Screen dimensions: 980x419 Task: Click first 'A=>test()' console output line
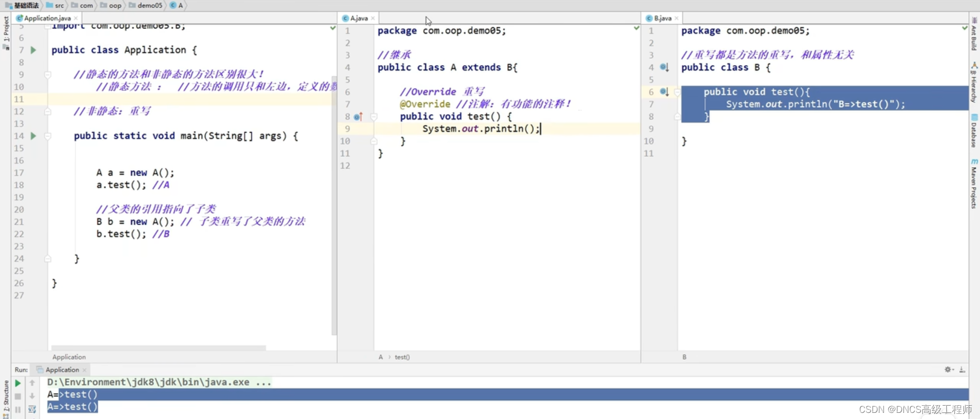point(72,394)
